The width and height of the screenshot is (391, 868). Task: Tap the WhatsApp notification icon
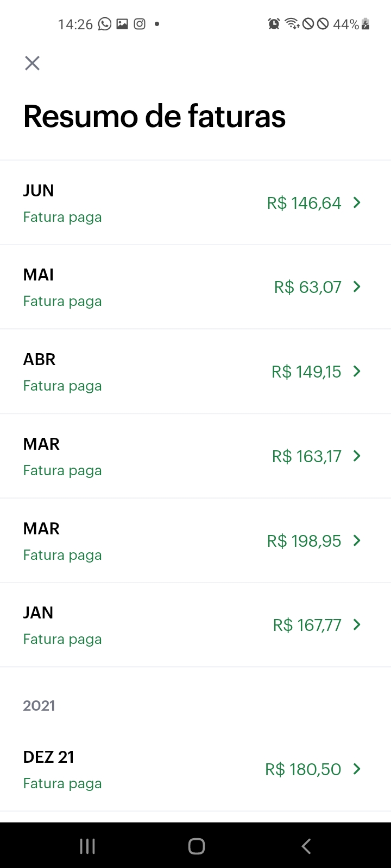(x=104, y=24)
